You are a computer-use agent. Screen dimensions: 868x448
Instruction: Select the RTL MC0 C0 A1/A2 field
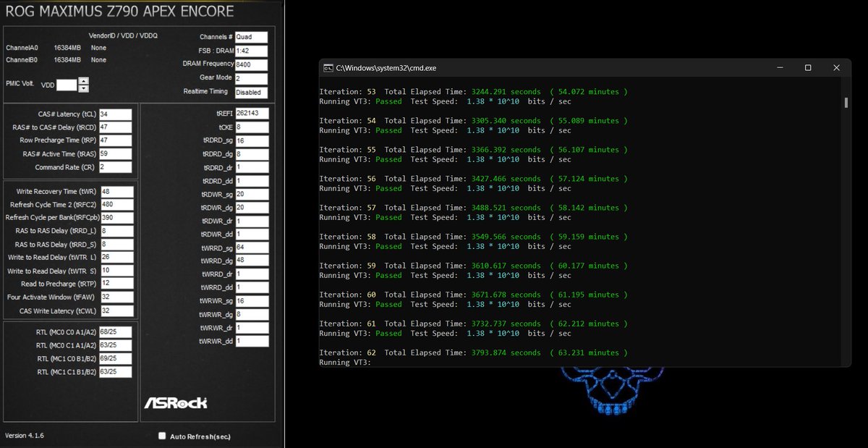tap(116, 332)
